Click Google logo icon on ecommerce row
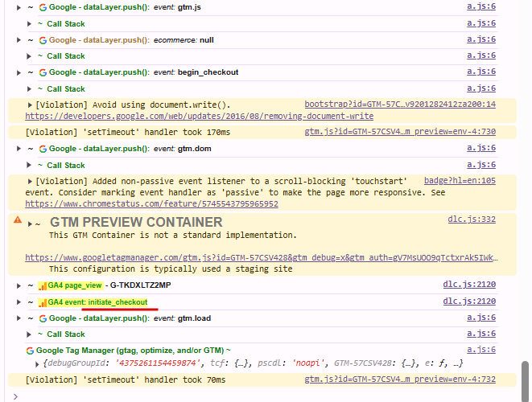The height and width of the screenshot is (402, 532). pyautogui.click(x=43, y=40)
